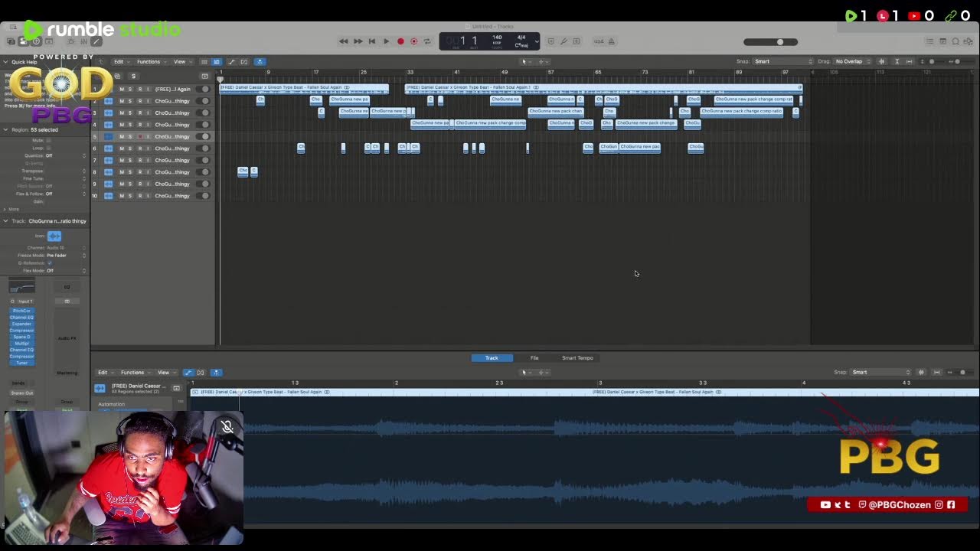
Task: Check the region Mute checkbox
Action: click(48, 141)
